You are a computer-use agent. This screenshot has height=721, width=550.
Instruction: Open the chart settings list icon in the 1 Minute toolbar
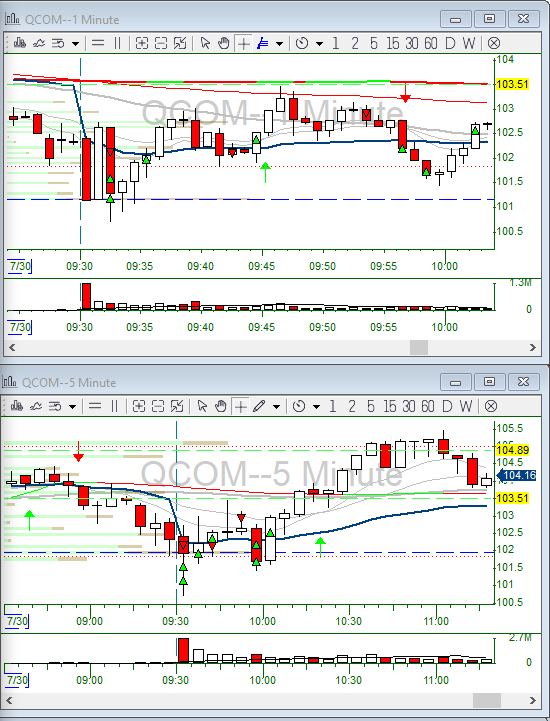58,43
